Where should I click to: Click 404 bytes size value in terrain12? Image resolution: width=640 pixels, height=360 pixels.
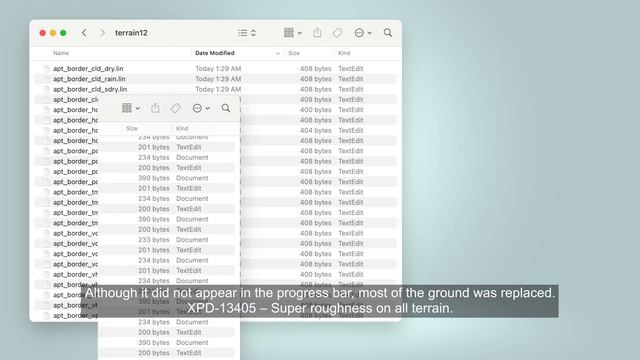point(316,130)
